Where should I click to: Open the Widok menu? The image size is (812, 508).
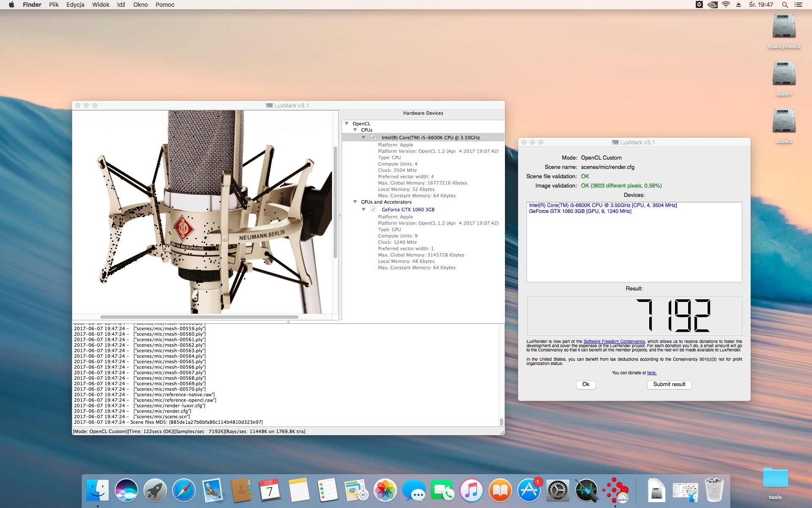click(101, 5)
